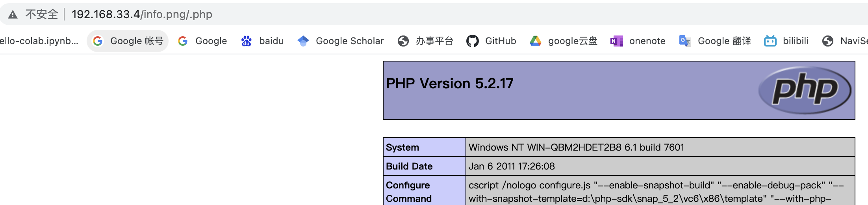Screen dimensions: 868x205
Task: Open the baidu bookmark
Action: pyautogui.click(x=271, y=41)
